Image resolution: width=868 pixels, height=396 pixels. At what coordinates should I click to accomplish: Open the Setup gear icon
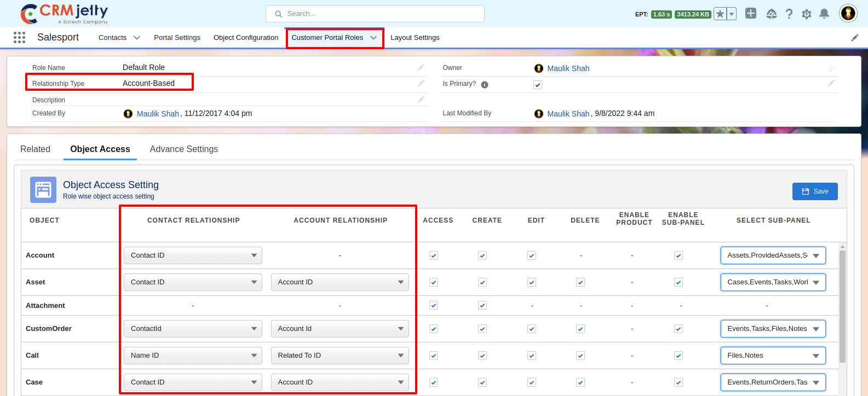806,14
